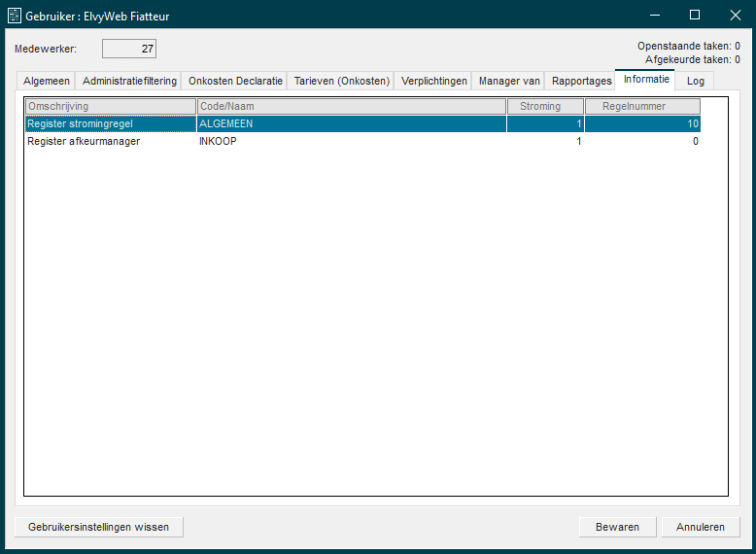The width and height of the screenshot is (756, 554).
Task: Click the Afgekeurde taken counter
Action: [x=693, y=59]
